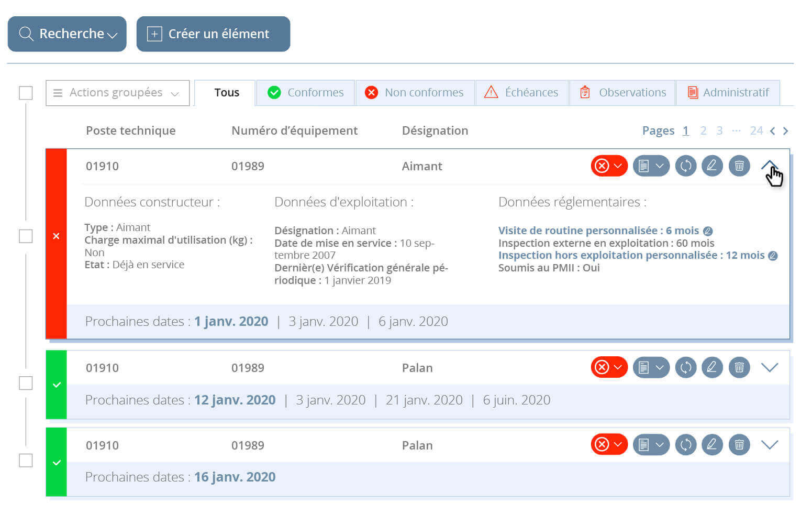The image size is (812, 514).
Task: Click edit icon beside Inspection hors exploitation
Action: click(x=773, y=256)
